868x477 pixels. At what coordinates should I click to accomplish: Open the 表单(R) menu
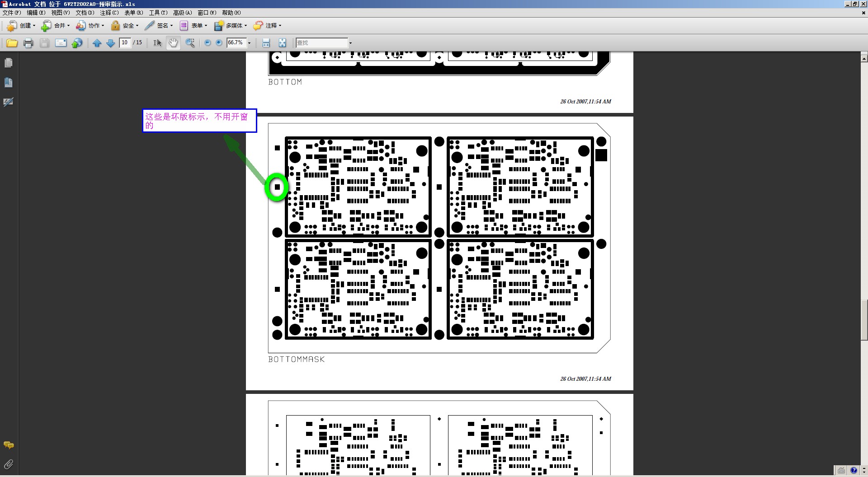point(134,13)
